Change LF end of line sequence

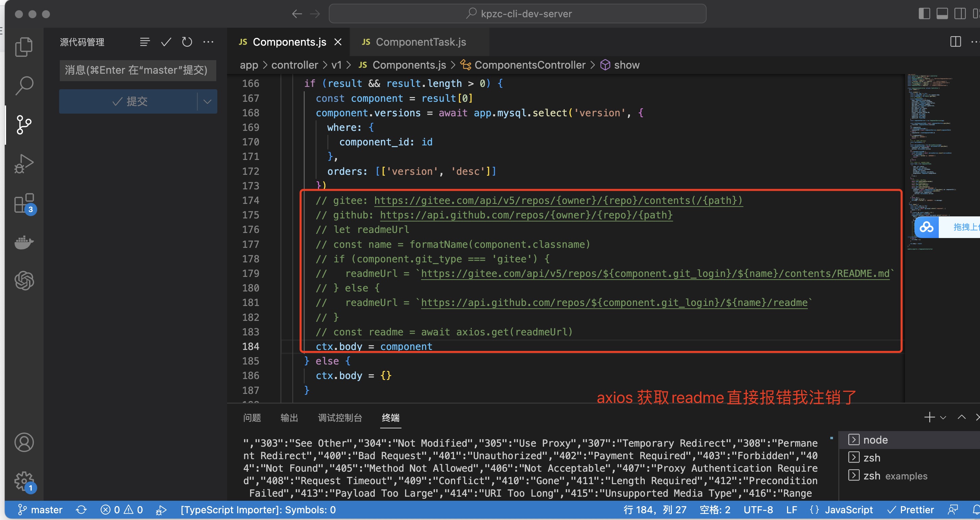pyautogui.click(x=792, y=510)
